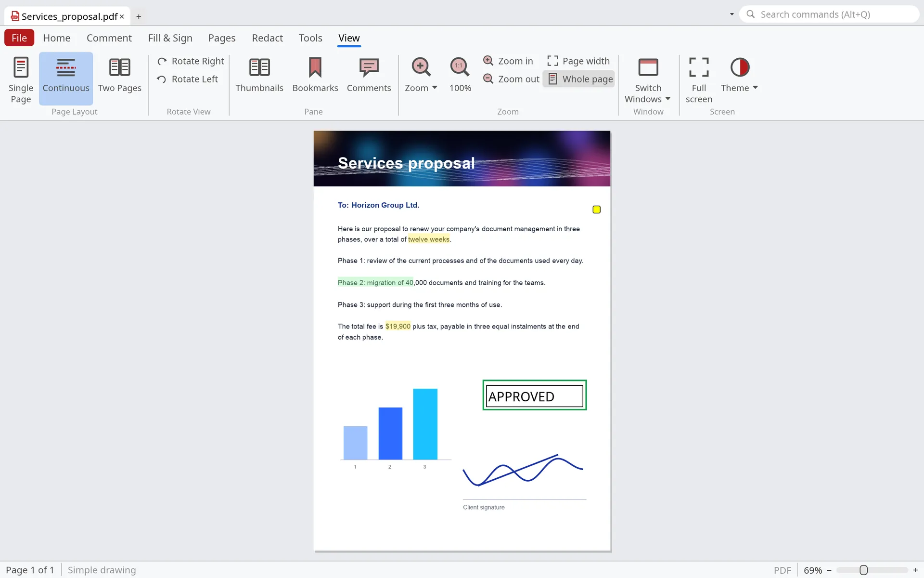
Task: Select the highlighted 'twelve weeks' text
Action: tap(429, 239)
